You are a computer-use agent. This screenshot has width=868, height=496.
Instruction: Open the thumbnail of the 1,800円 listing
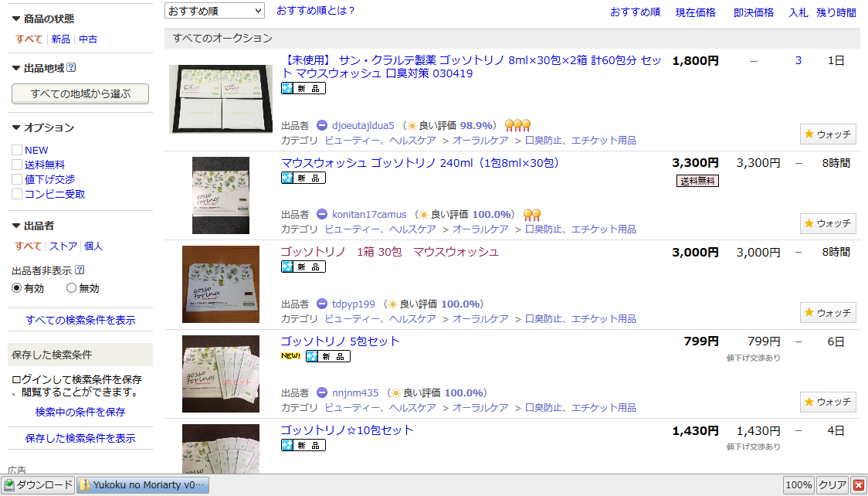point(221,99)
